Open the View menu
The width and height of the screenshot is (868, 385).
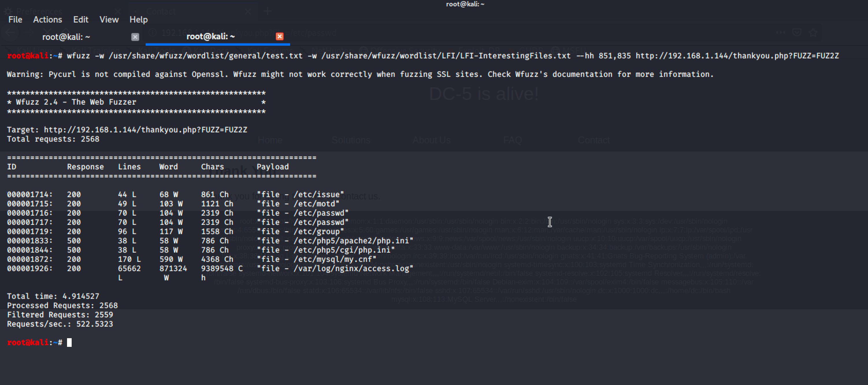tap(109, 20)
